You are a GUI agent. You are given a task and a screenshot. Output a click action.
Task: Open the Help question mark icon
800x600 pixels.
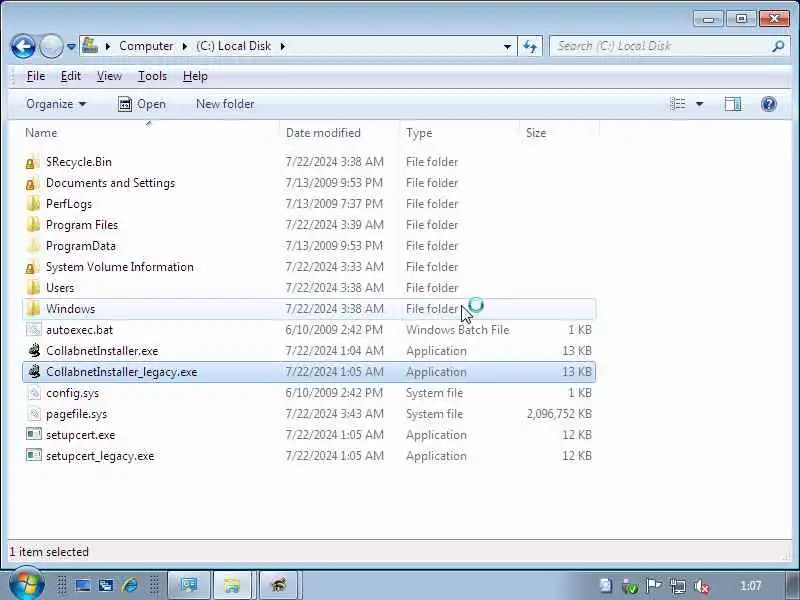pos(768,104)
